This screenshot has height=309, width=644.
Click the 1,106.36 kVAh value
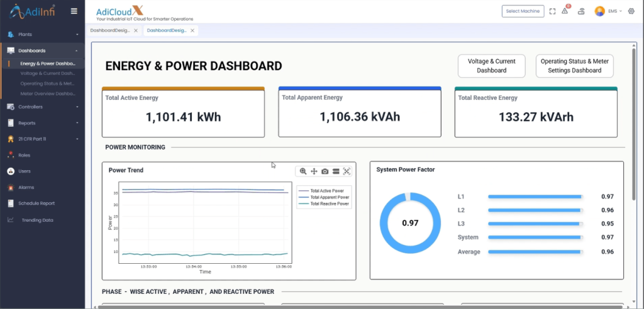tap(360, 117)
